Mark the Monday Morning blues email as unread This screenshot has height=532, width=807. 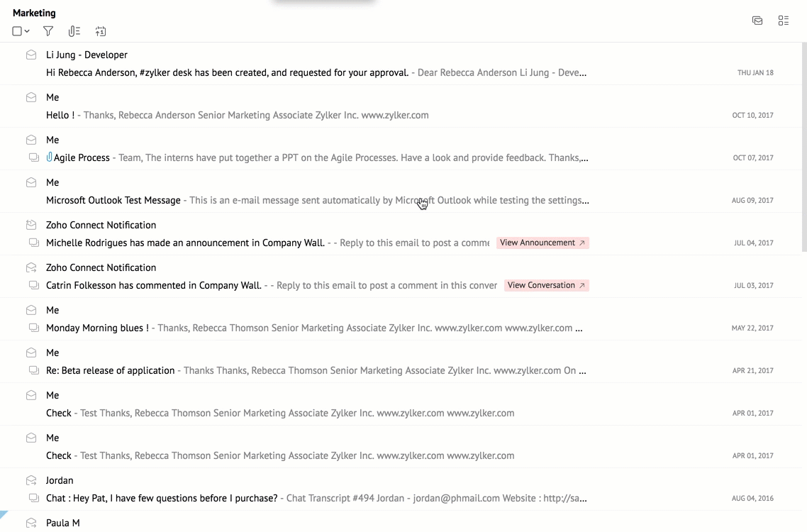pyautogui.click(x=30, y=310)
